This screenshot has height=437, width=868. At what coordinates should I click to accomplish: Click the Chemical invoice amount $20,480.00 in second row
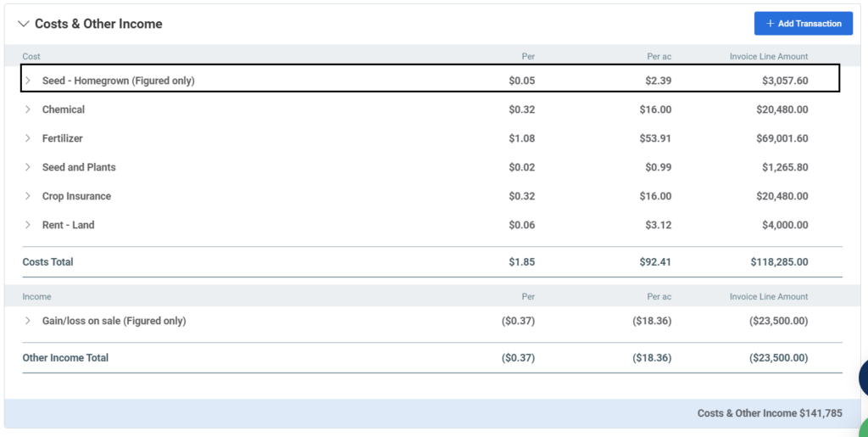tap(782, 109)
